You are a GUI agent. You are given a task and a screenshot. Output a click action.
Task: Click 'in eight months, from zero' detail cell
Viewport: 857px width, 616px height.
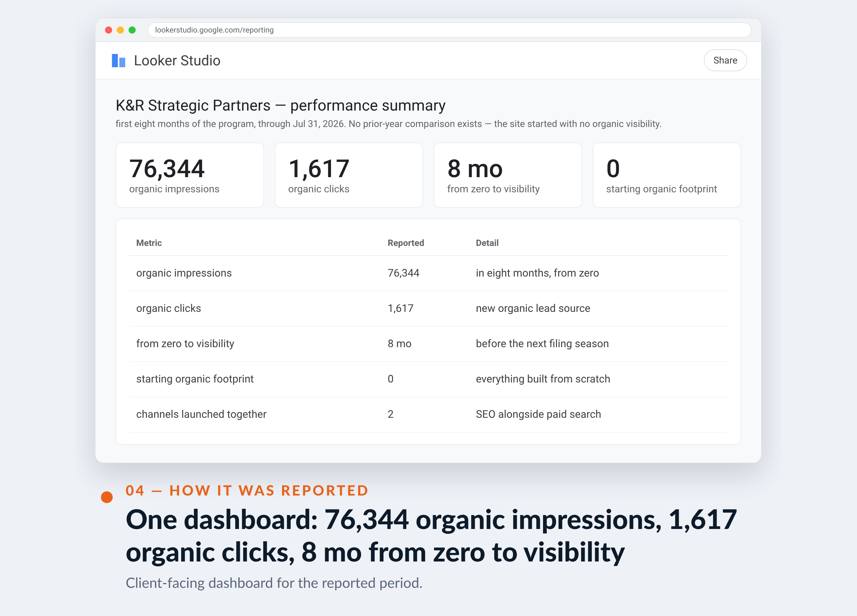pos(537,273)
